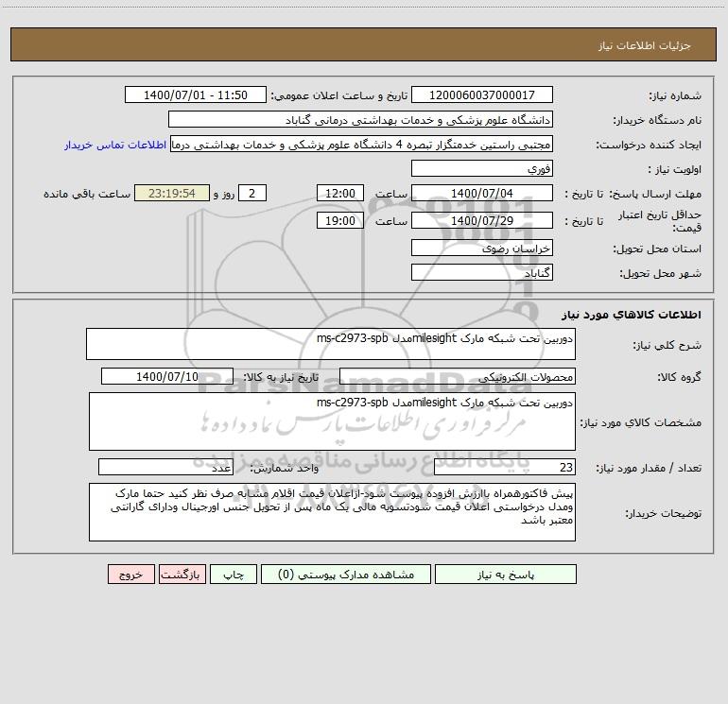Click the 'جزئیات اطلاعات نیاز' header title
Viewport: 728px width, 704px height.
(645, 45)
